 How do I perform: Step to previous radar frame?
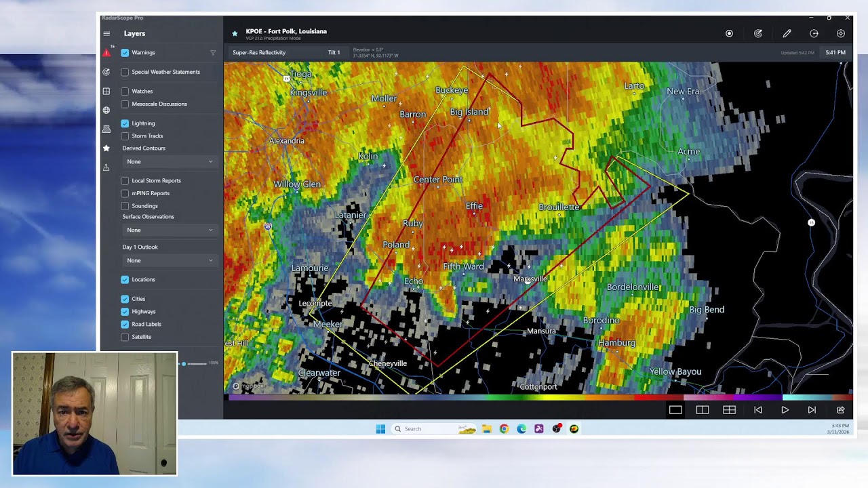coord(758,409)
